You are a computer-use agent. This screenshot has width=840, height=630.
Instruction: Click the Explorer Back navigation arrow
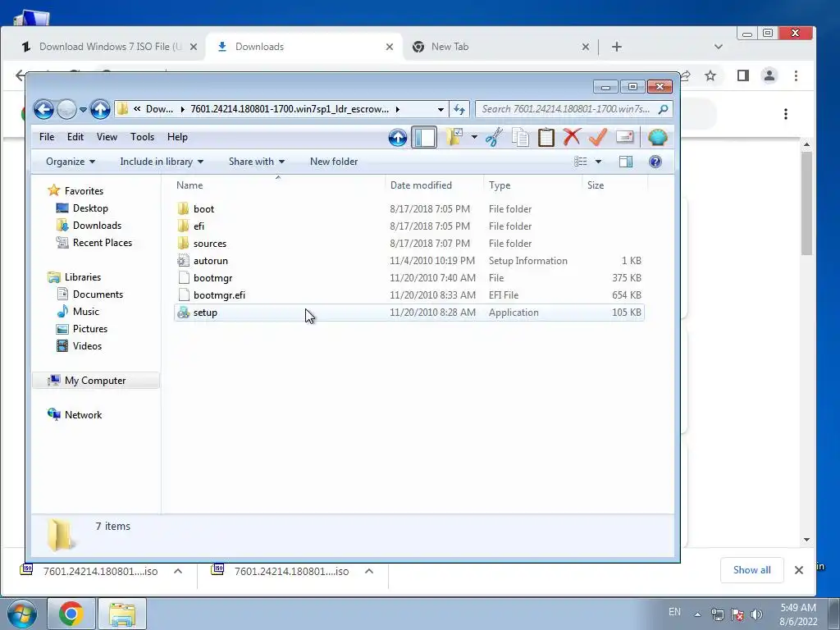[44, 109]
